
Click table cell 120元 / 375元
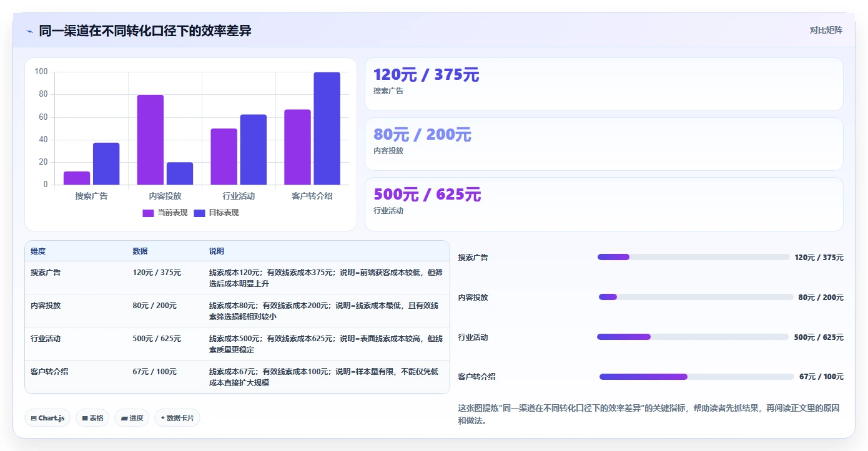coord(157,273)
